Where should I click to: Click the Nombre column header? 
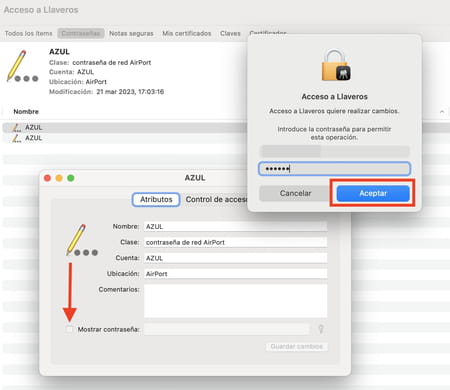(x=26, y=112)
